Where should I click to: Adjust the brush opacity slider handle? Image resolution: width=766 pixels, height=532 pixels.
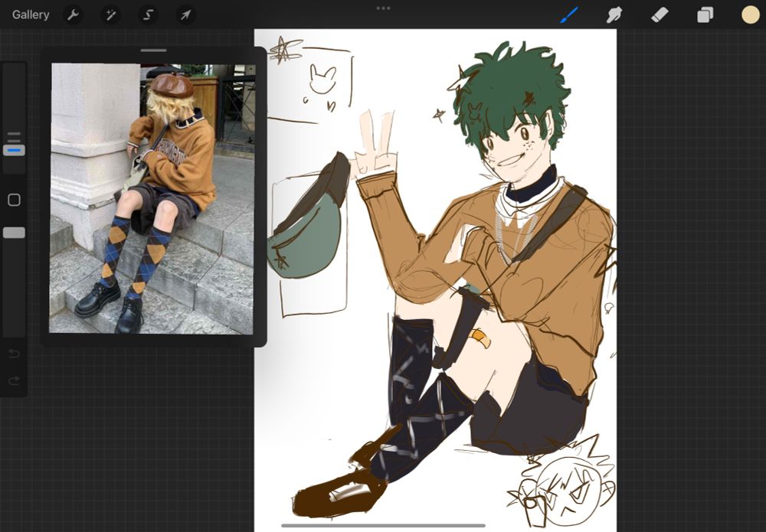click(14, 233)
